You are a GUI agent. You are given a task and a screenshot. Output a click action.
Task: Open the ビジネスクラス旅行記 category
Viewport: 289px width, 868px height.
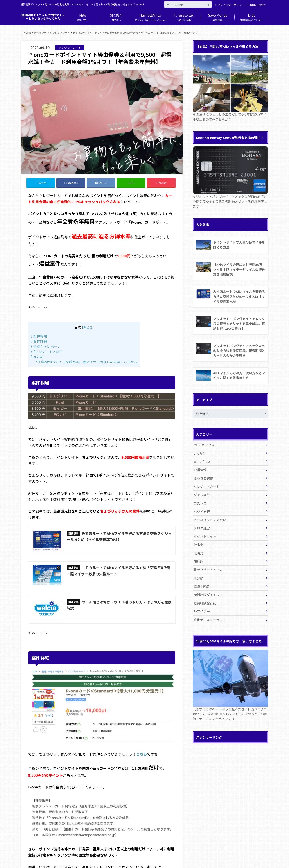click(x=230, y=520)
